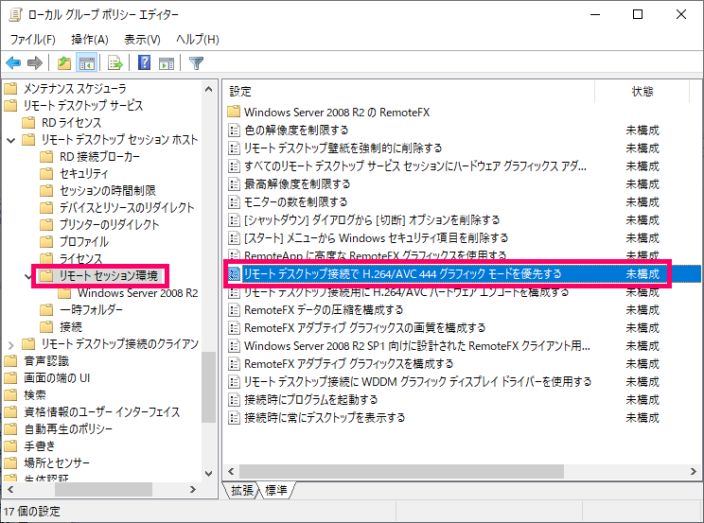Toggle the console tree show/hide icon
The image size is (704, 523).
[x=87, y=63]
